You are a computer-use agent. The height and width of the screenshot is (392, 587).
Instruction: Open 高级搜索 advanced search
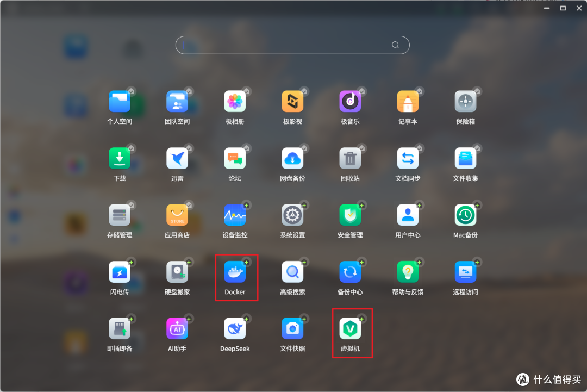pos(292,272)
